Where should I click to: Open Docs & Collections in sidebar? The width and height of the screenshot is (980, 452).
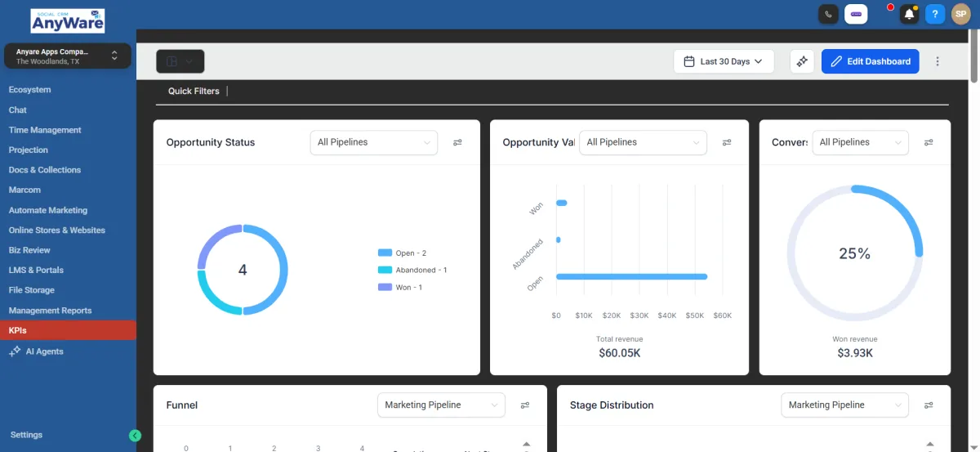[45, 170]
